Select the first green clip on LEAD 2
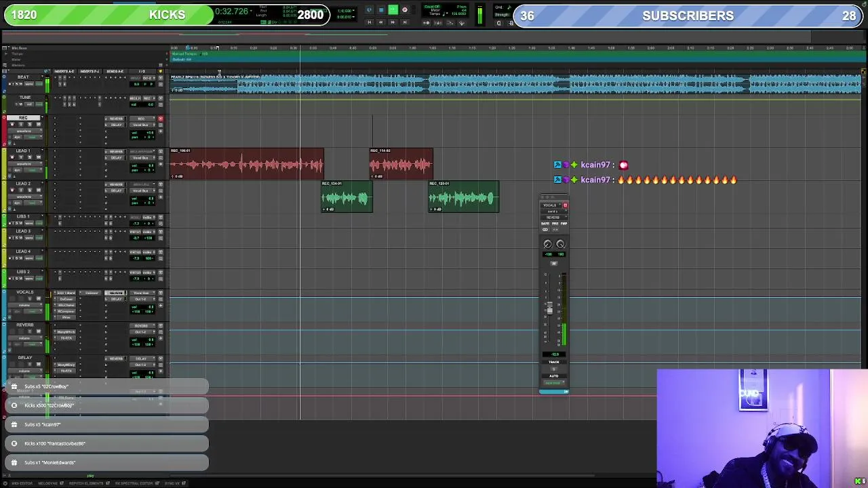The width and height of the screenshot is (868, 488). coord(347,197)
